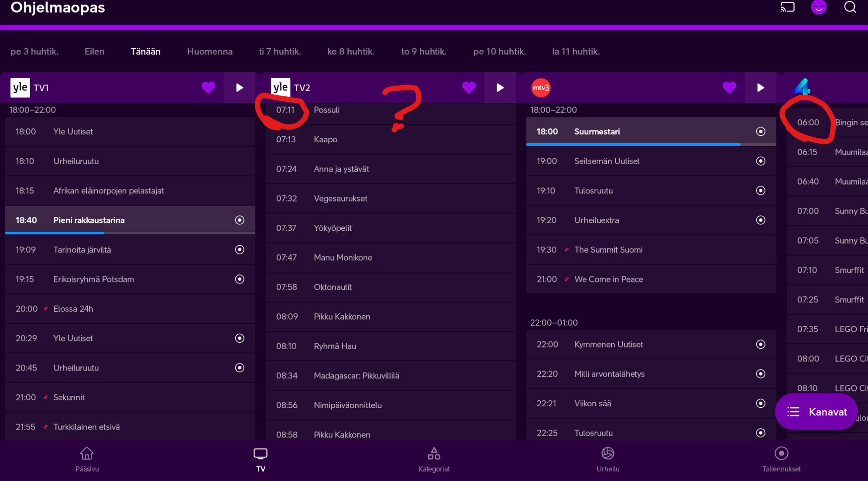Play the Yle TV1 channel live
The width and height of the screenshot is (868, 481).
[x=239, y=88]
